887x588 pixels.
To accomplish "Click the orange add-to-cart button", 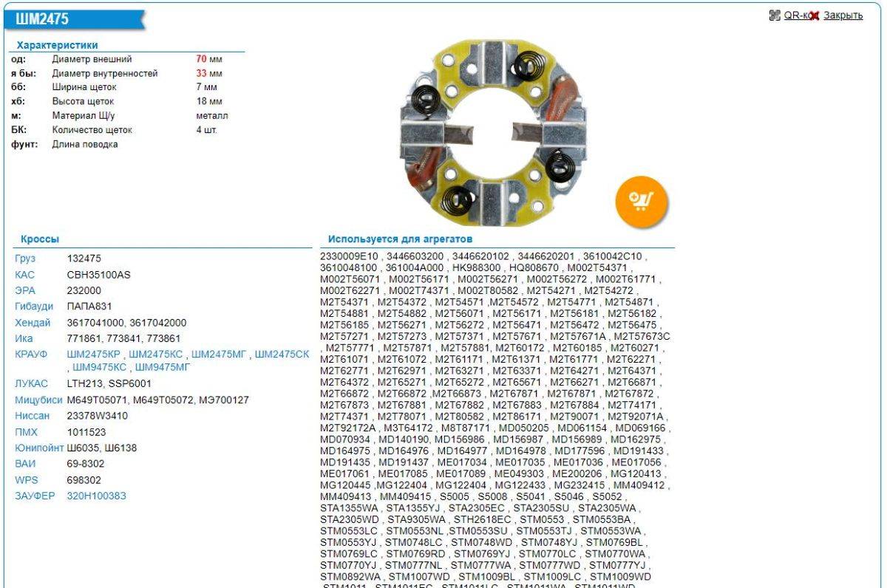I will [641, 199].
